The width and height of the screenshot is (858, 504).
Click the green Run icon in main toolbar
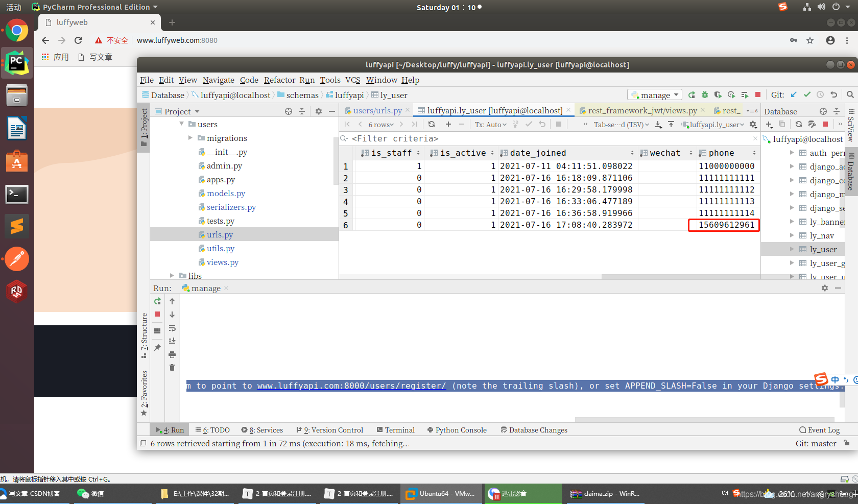(692, 95)
